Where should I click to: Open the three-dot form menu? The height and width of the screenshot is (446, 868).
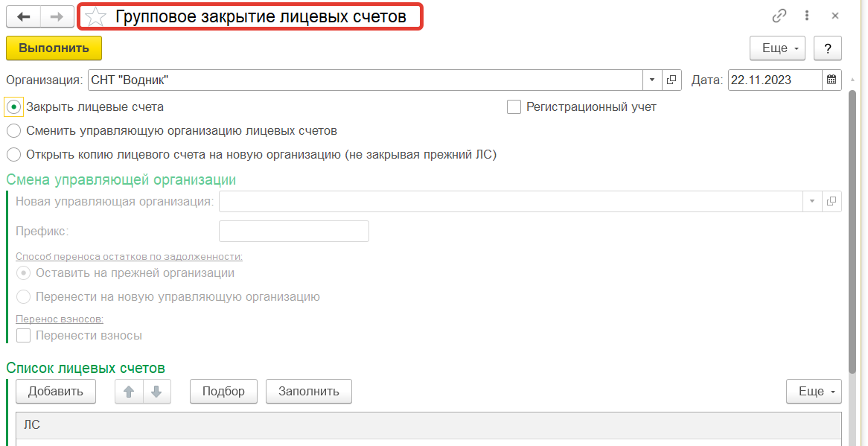tap(807, 16)
